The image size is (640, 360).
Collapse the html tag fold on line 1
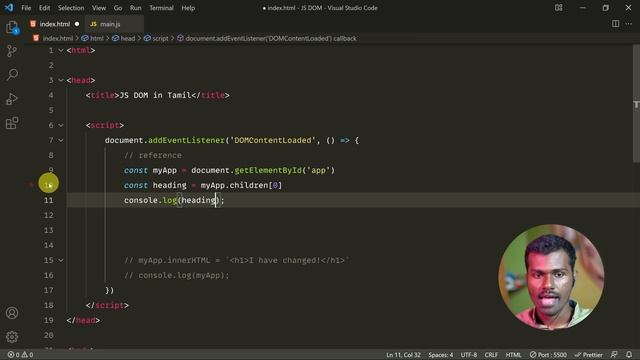[x=61, y=50]
